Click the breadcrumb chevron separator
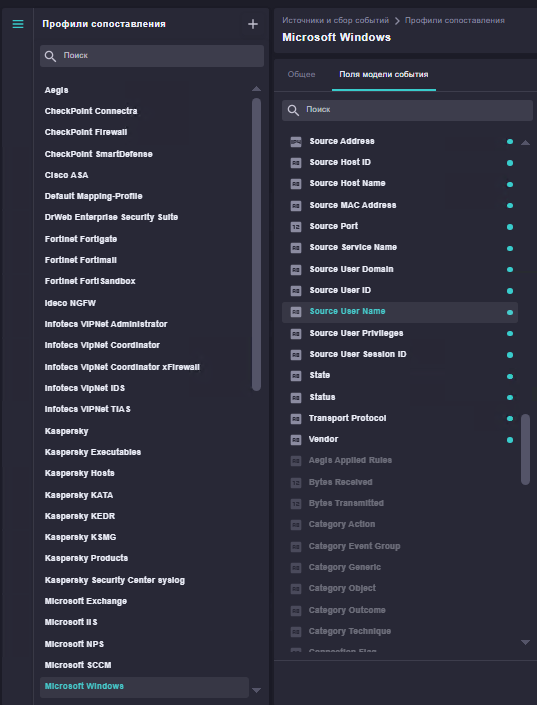 point(397,21)
